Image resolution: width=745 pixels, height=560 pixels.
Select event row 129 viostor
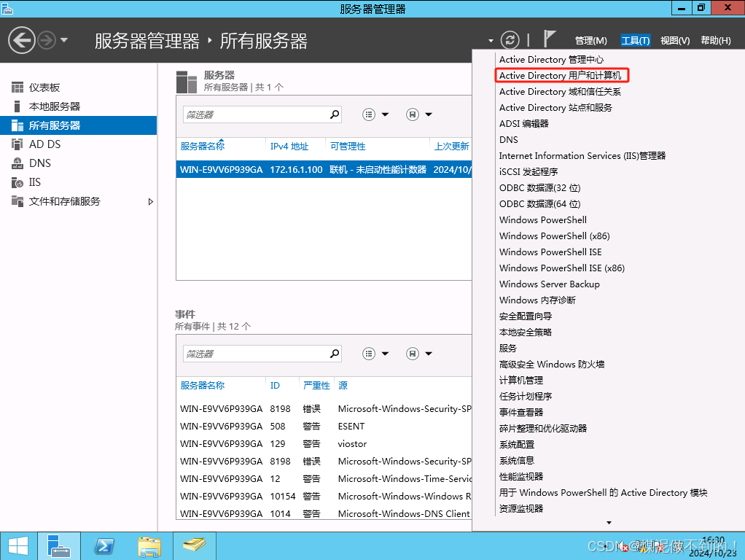pos(324,444)
